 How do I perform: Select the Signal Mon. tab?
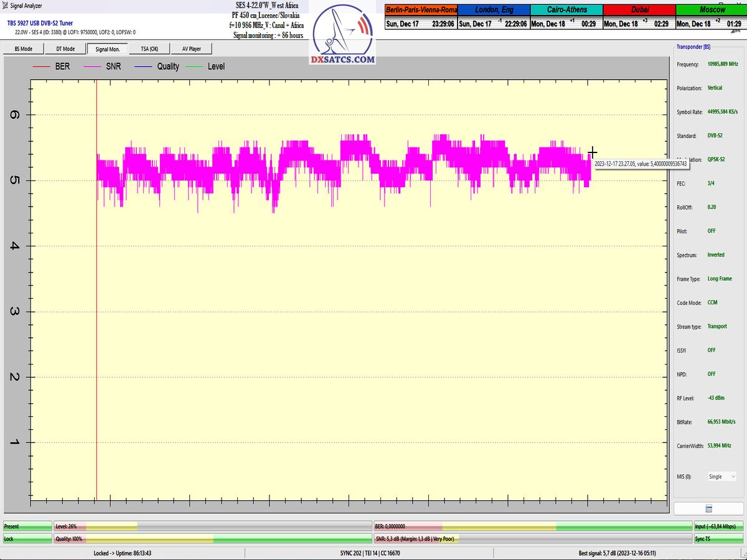point(107,49)
